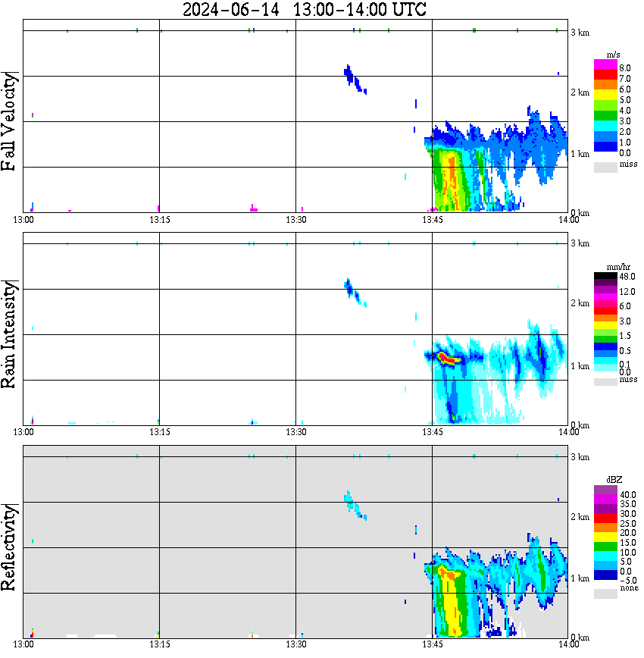This screenshot has height=658, width=644.
Task: Click the yellow swatch in the m/s legend
Action: [x=605, y=96]
